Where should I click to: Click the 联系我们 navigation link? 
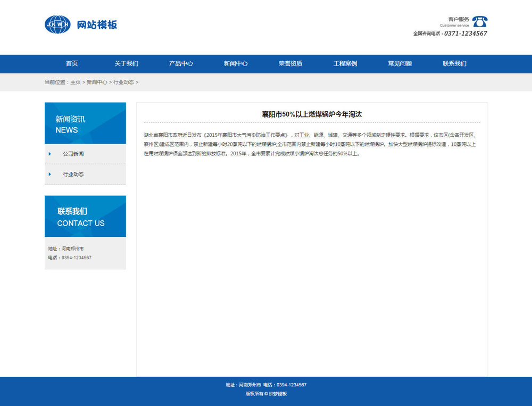454,63
